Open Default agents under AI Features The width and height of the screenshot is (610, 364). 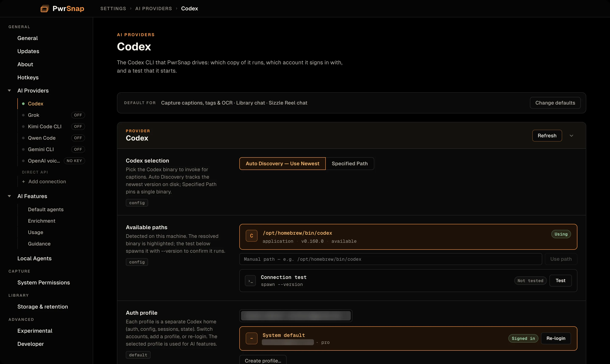click(x=46, y=210)
